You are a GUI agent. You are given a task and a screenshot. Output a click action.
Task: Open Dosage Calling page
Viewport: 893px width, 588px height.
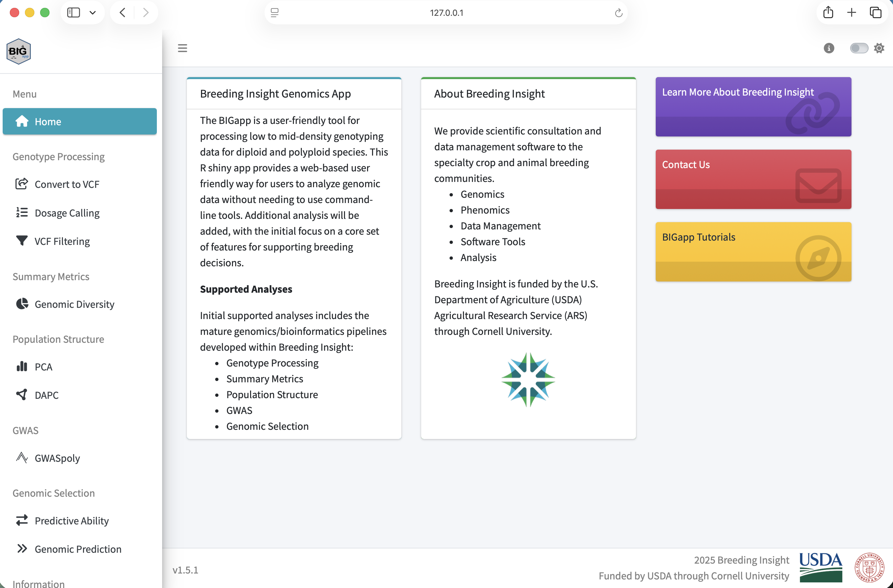tap(79, 213)
